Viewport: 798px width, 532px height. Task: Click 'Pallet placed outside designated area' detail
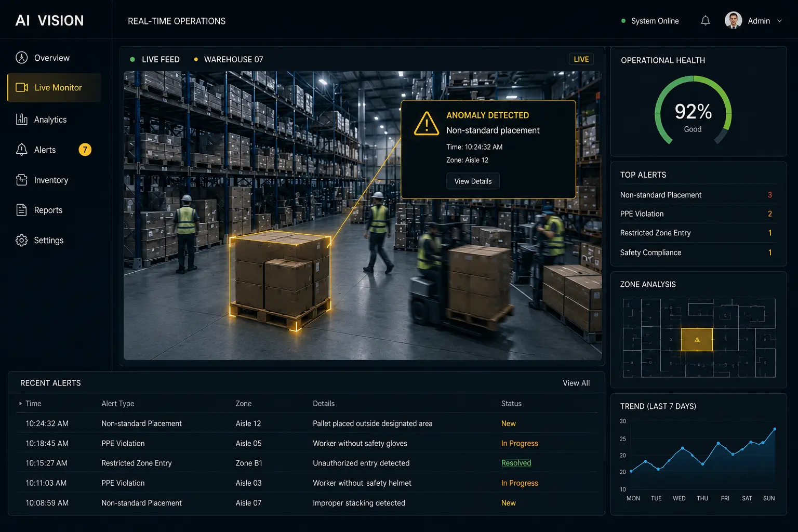pyautogui.click(x=373, y=423)
